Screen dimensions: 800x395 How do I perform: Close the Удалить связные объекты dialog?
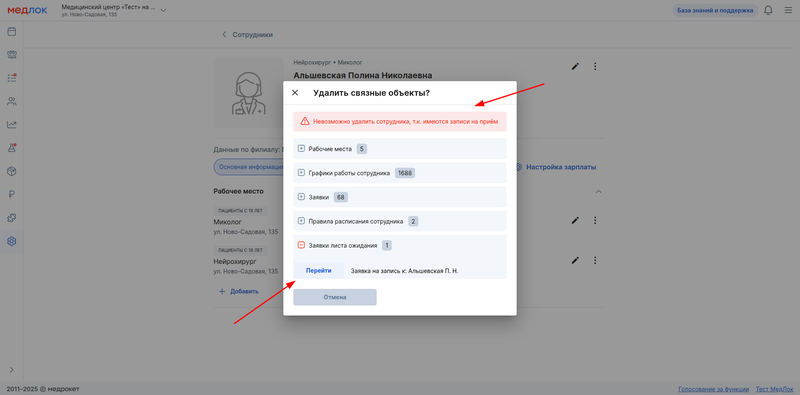coord(295,93)
